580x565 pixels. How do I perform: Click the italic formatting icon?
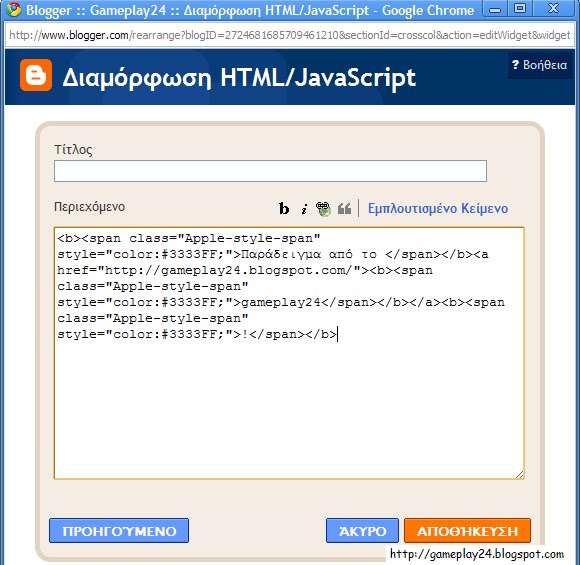click(304, 209)
